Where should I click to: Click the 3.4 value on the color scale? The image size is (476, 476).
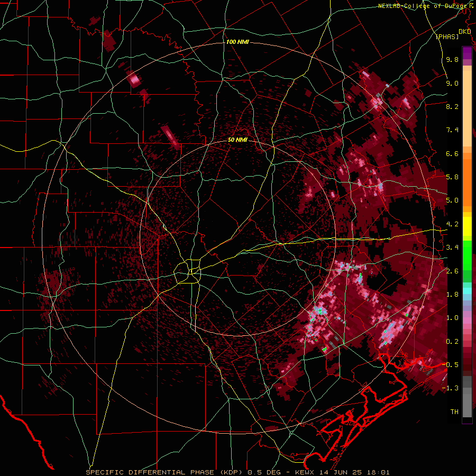[x=452, y=248]
